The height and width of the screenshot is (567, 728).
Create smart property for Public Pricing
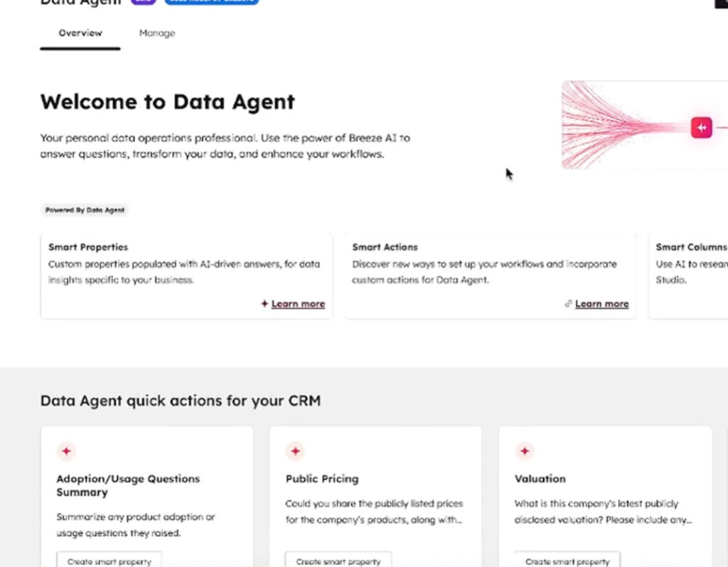(338, 561)
